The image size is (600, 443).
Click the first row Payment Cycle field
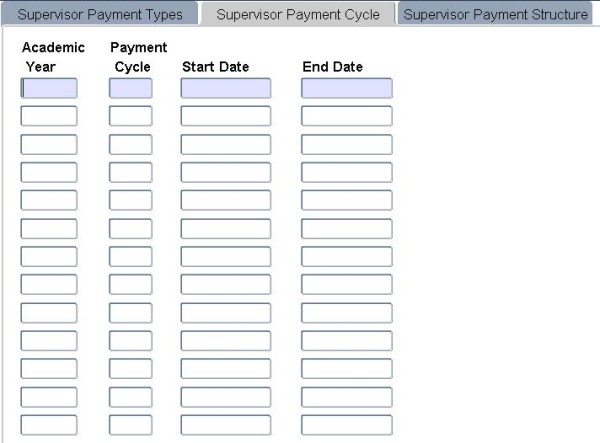131,88
